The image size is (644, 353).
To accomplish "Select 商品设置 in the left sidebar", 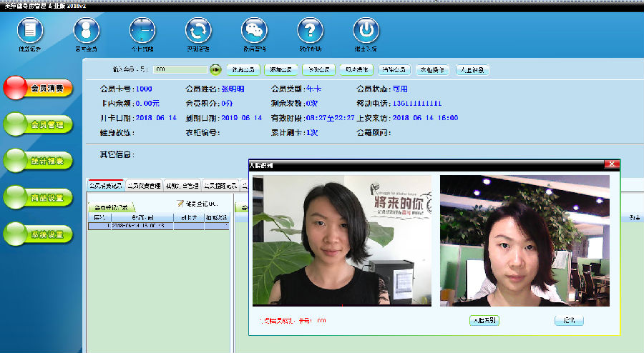I will 38,198.
